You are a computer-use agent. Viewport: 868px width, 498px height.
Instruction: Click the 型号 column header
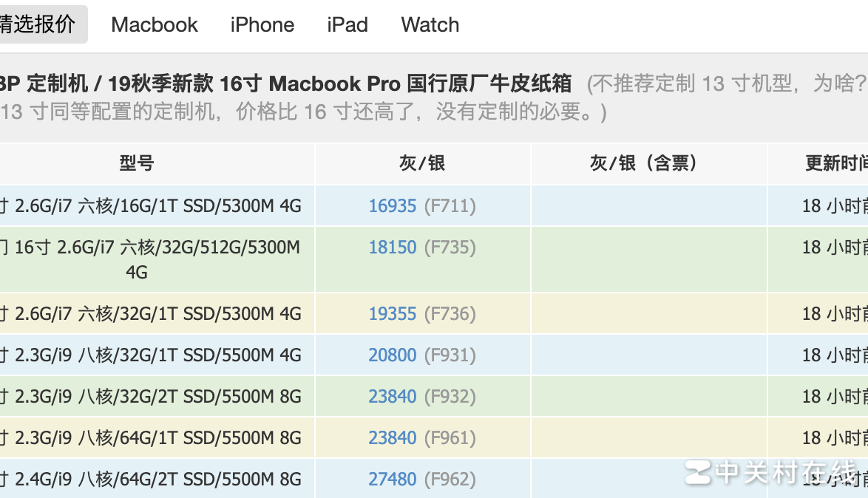(137, 163)
